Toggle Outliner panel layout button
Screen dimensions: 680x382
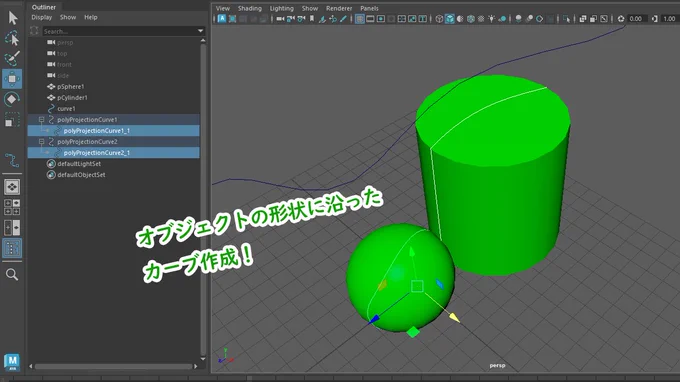[x=12, y=248]
